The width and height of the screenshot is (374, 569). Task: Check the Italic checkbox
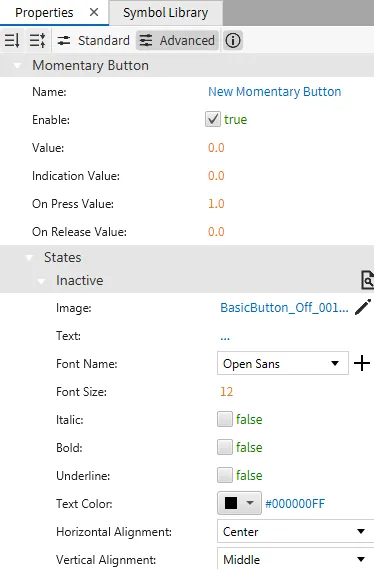tap(225, 419)
